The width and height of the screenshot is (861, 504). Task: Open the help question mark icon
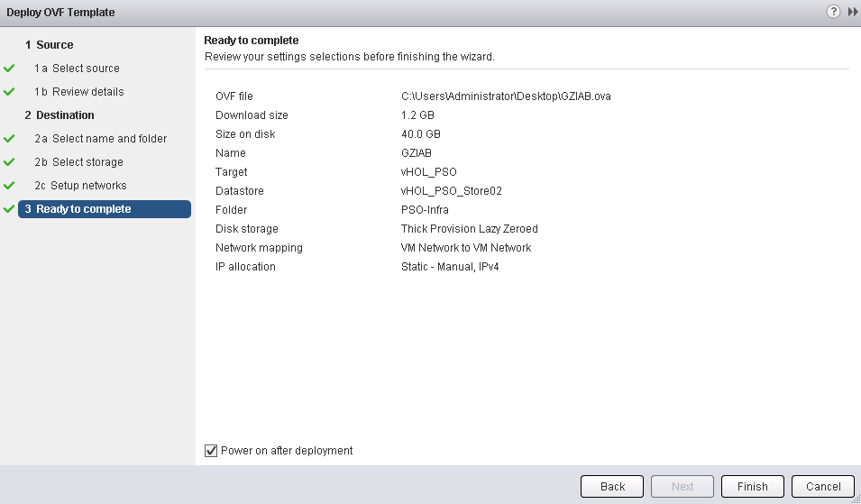tap(833, 12)
